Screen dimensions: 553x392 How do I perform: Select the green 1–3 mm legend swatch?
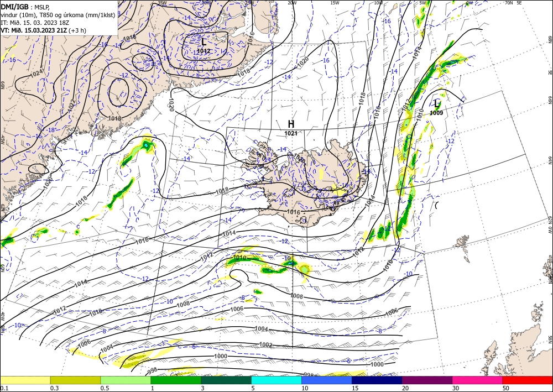pos(176,380)
